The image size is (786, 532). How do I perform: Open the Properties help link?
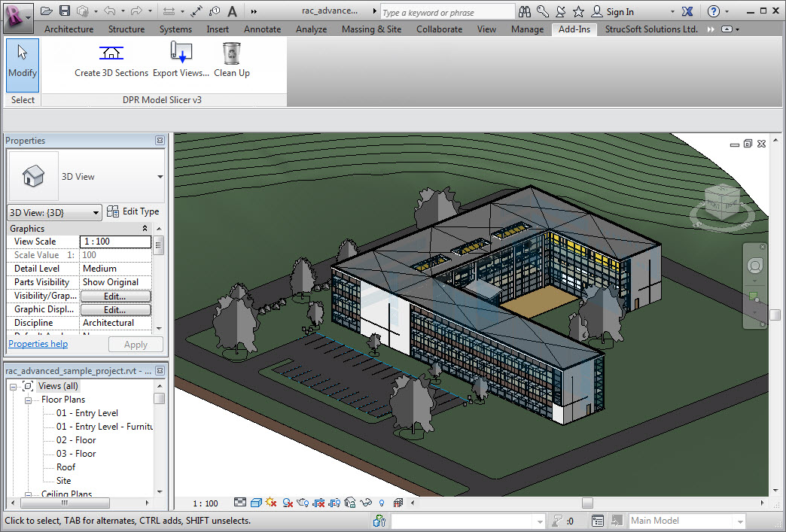38,344
